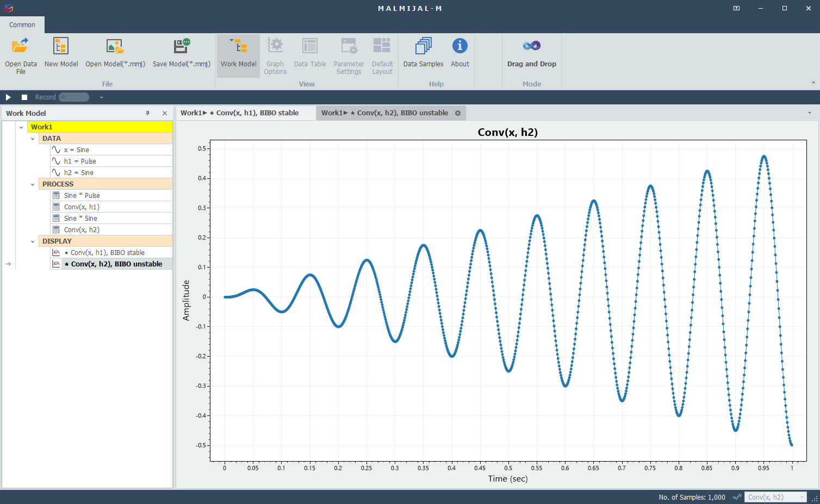Open the Common ribbon tab

coord(22,25)
